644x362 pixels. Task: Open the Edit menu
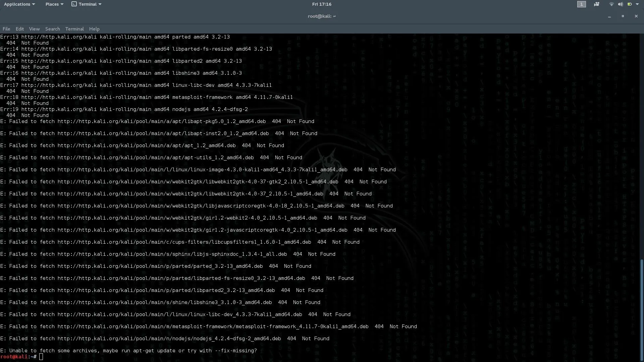coord(20,29)
